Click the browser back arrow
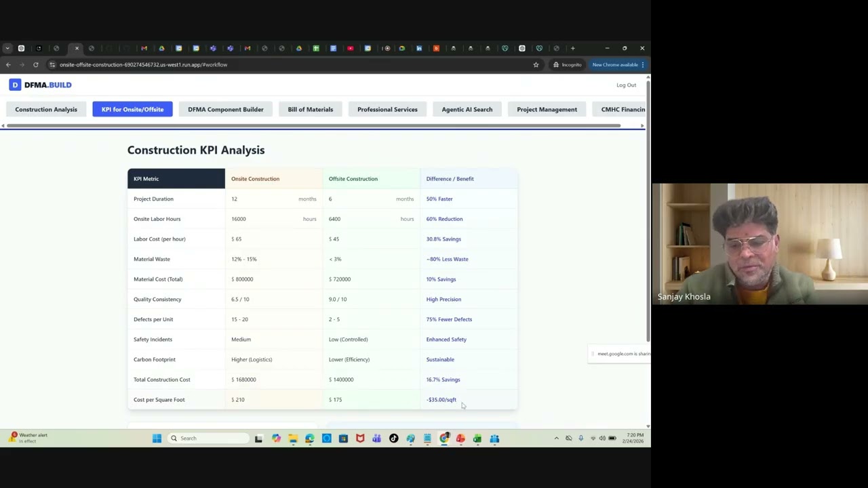Screen dimensions: 868x488 pos(8,64)
